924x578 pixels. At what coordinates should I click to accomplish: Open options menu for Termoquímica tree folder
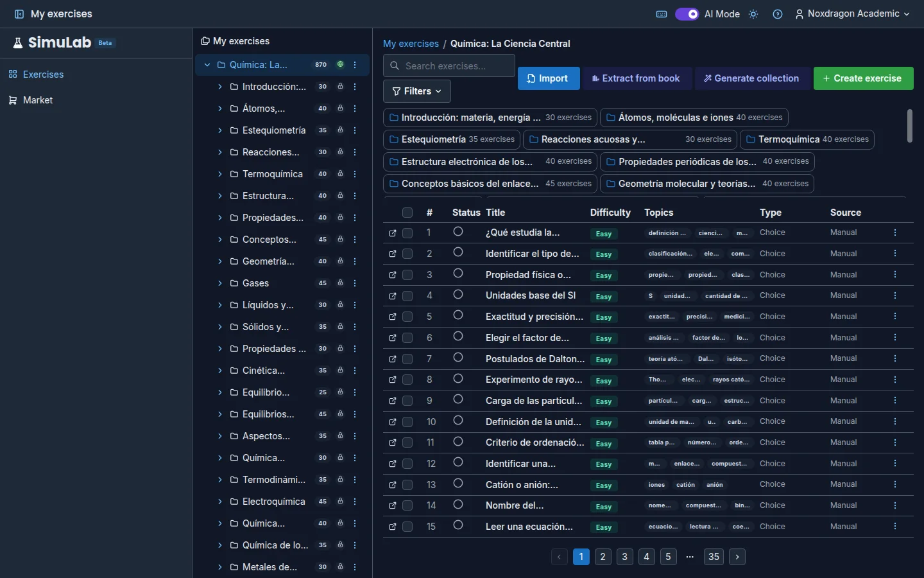pos(355,174)
